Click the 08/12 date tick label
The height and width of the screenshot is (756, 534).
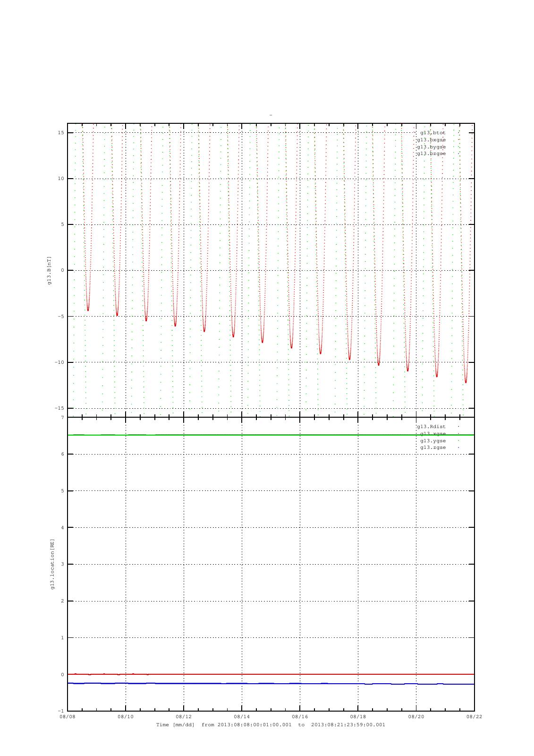point(184,717)
